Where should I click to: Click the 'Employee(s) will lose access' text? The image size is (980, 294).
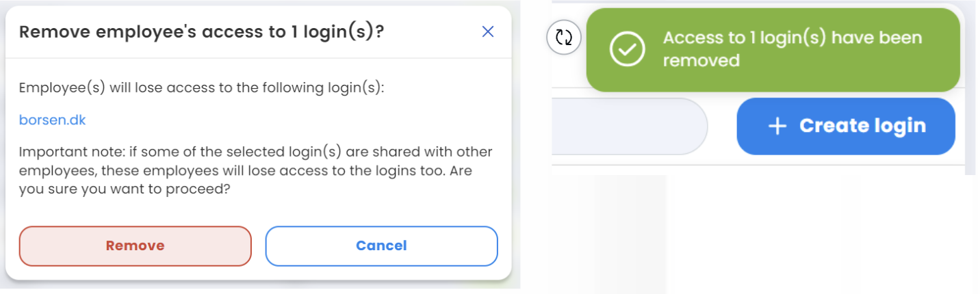point(203,88)
